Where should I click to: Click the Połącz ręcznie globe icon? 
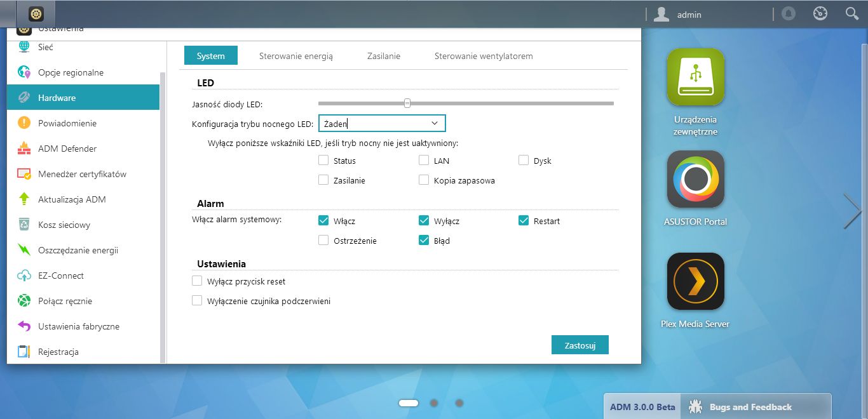point(24,301)
